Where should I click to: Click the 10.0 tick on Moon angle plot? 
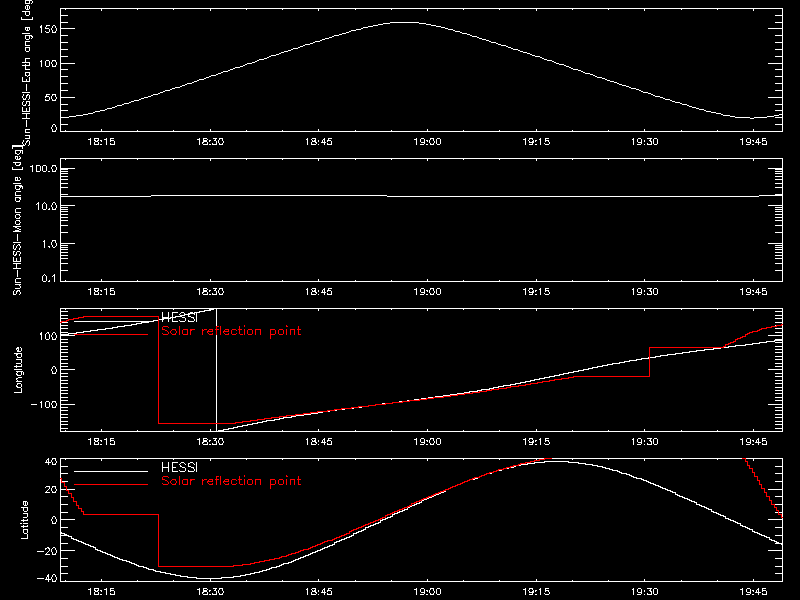point(46,206)
